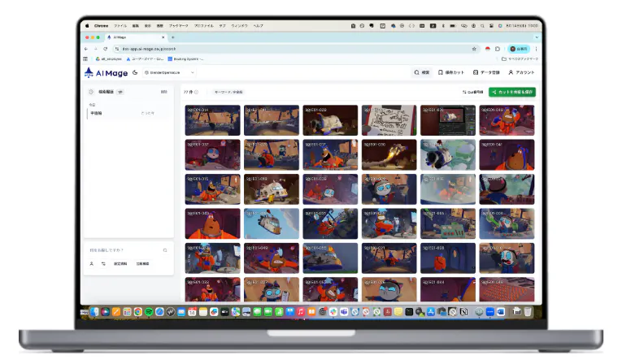The width and height of the screenshot is (622, 364).
Task: Open the アカウント account menu
Action: pyautogui.click(x=522, y=72)
